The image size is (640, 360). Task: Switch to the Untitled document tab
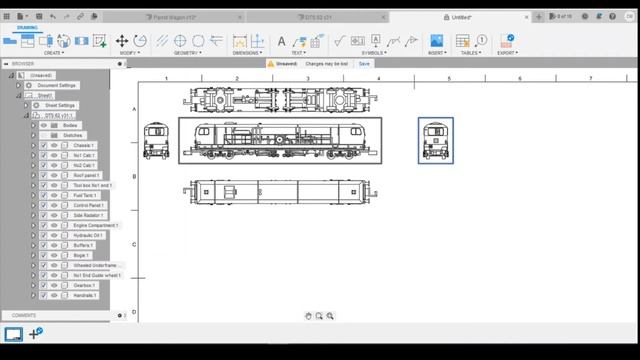460,17
